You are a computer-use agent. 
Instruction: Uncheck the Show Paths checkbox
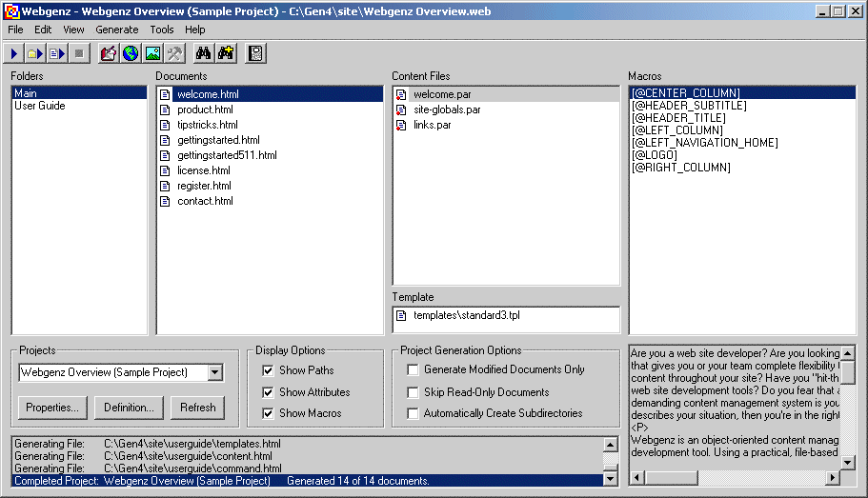pyautogui.click(x=268, y=370)
